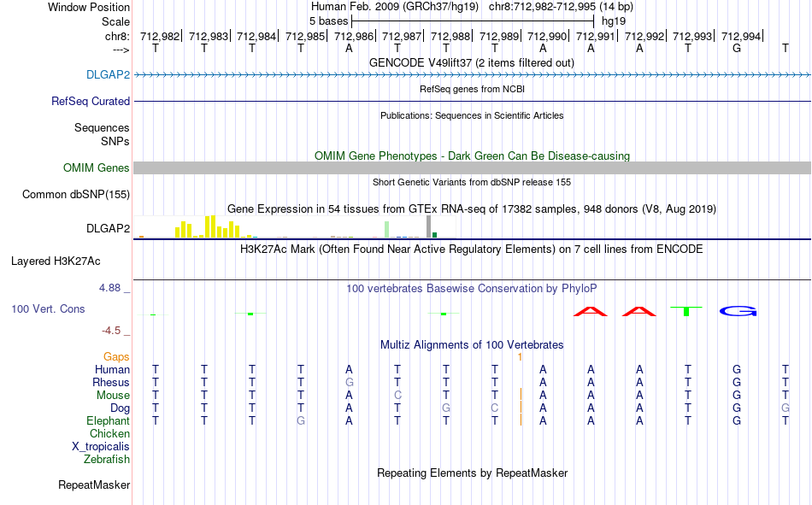Select the Chicken alignment row label
Viewport: 812px width, 505px height.
click(109, 433)
